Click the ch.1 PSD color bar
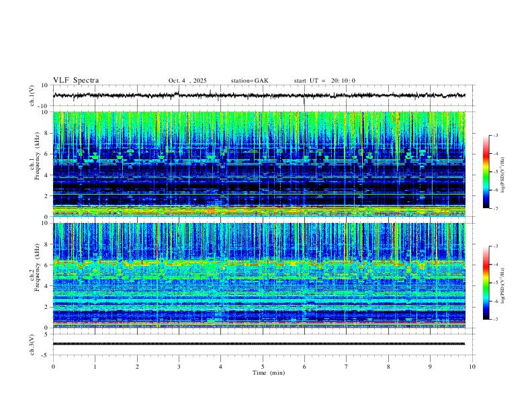Screen dimensions: 532x411 [x=486, y=172]
